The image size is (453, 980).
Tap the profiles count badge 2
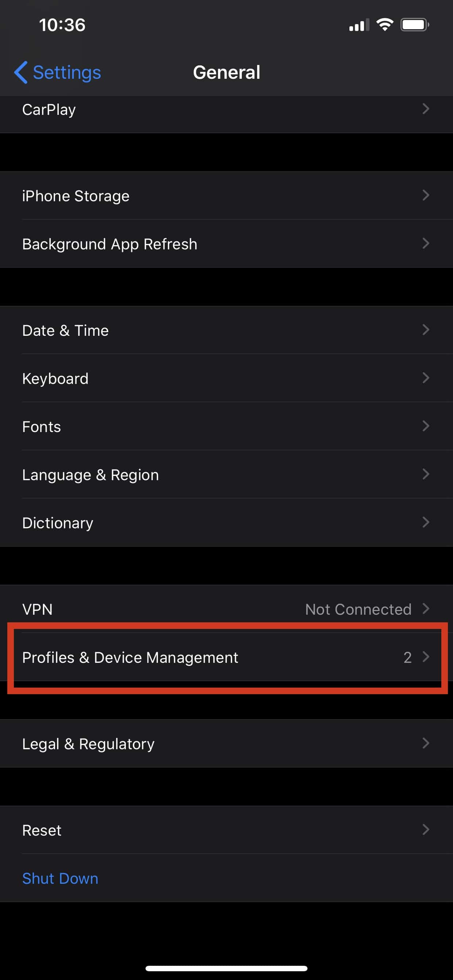pyautogui.click(x=407, y=657)
